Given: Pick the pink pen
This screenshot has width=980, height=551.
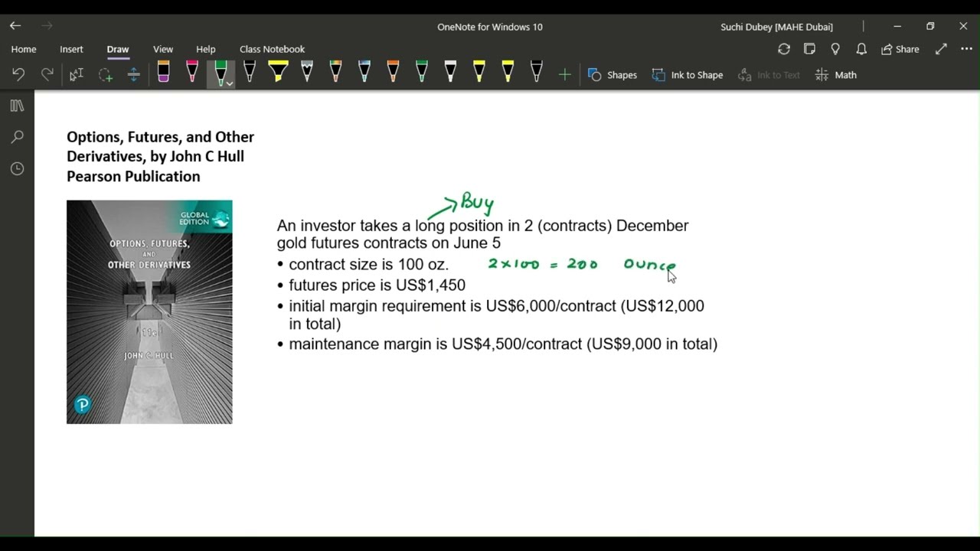Looking at the screenshot, I should click(192, 73).
